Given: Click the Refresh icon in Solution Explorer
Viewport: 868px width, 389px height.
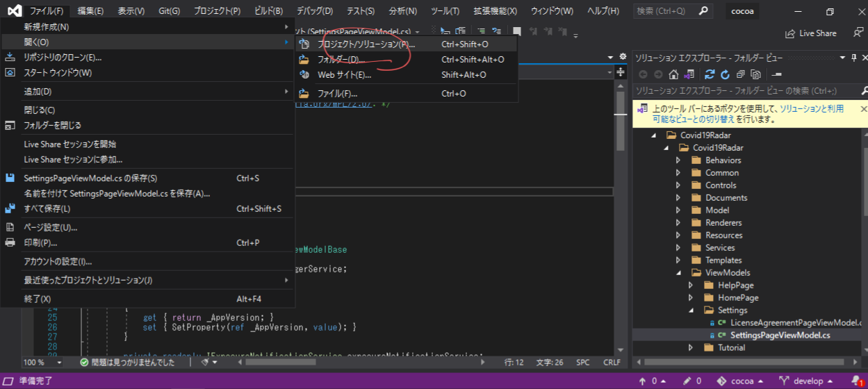Looking at the screenshot, I should [725, 74].
